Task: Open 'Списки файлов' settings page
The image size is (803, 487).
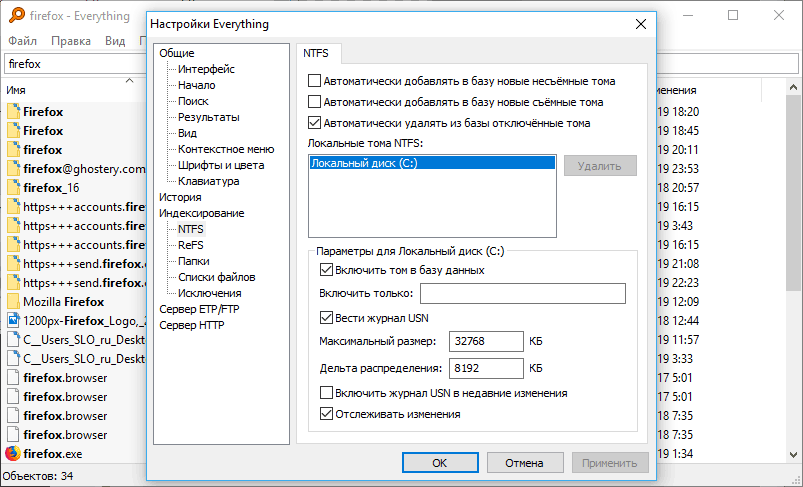Action: pos(217,277)
